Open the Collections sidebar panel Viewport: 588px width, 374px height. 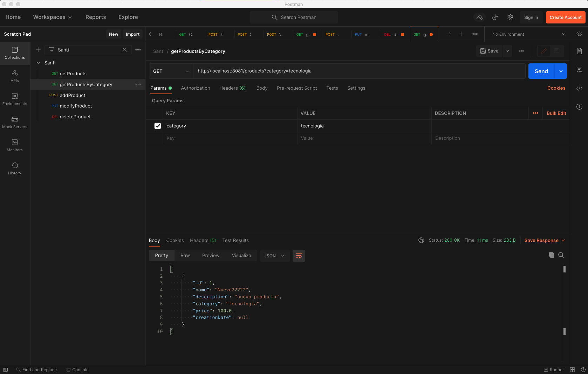pos(15,53)
